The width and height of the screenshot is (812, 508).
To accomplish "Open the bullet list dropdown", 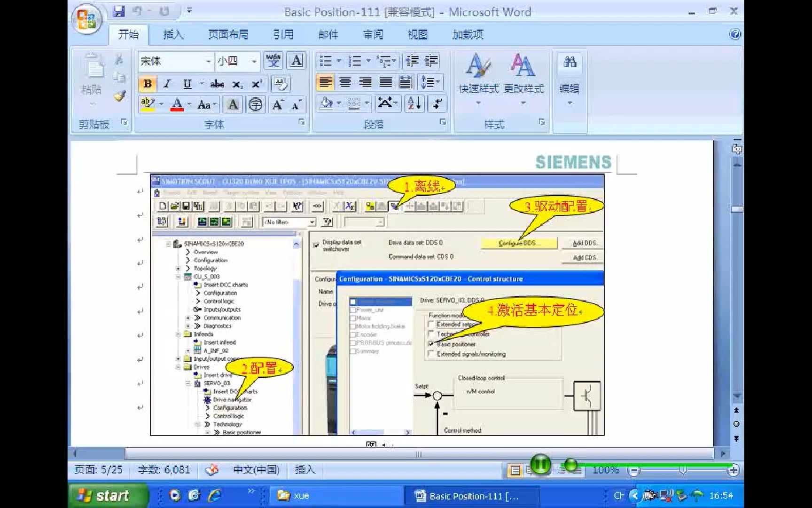I will coord(338,61).
